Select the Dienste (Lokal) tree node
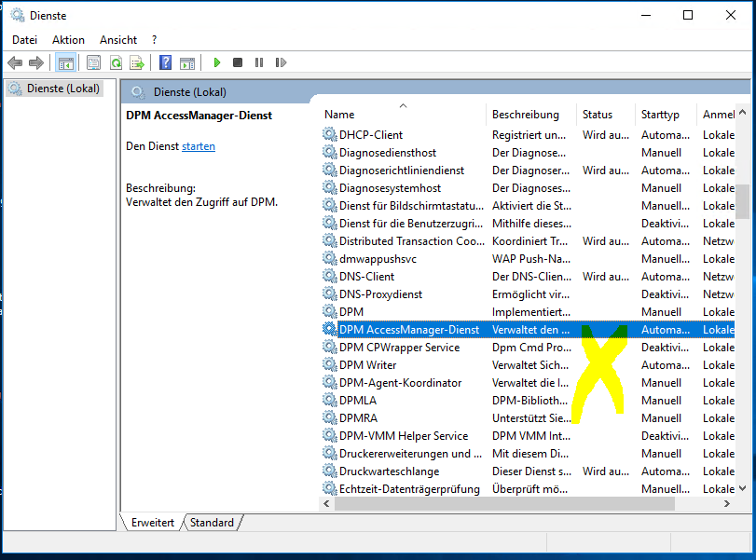Screen dimensions: 756x560 click(x=55, y=89)
